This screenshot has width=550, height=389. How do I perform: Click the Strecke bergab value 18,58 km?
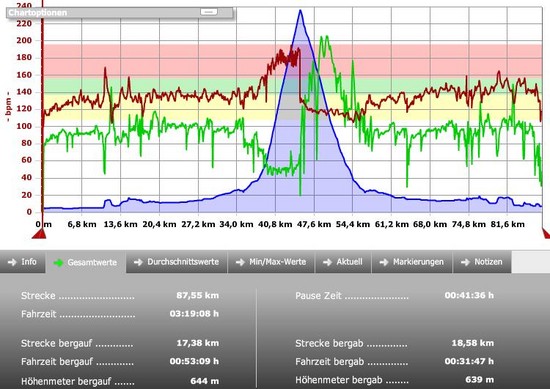pos(472,343)
